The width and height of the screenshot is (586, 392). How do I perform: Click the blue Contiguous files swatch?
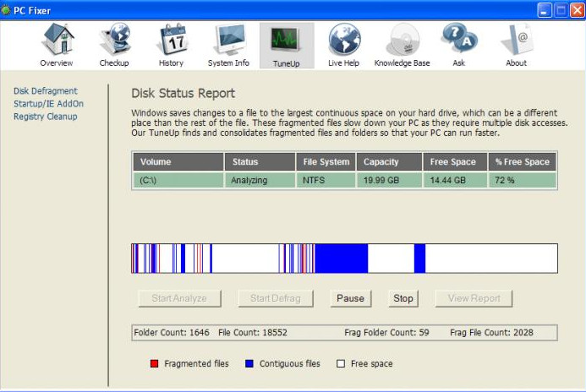click(249, 363)
